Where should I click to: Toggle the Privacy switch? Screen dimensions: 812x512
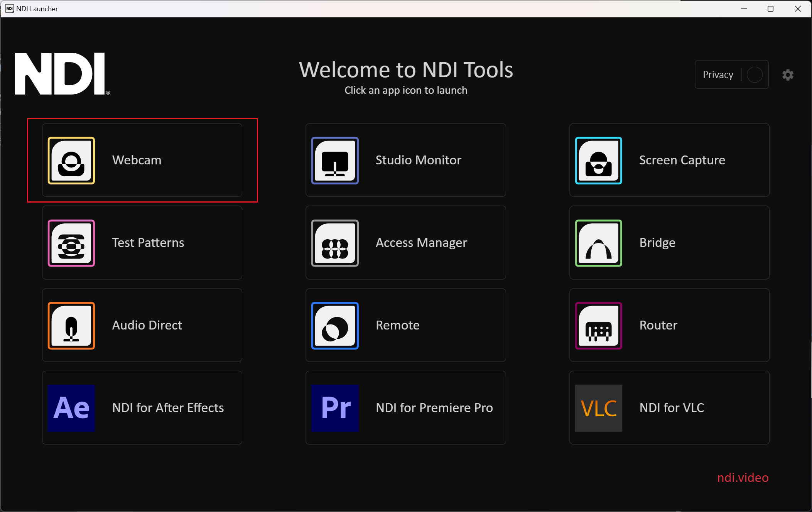point(755,74)
